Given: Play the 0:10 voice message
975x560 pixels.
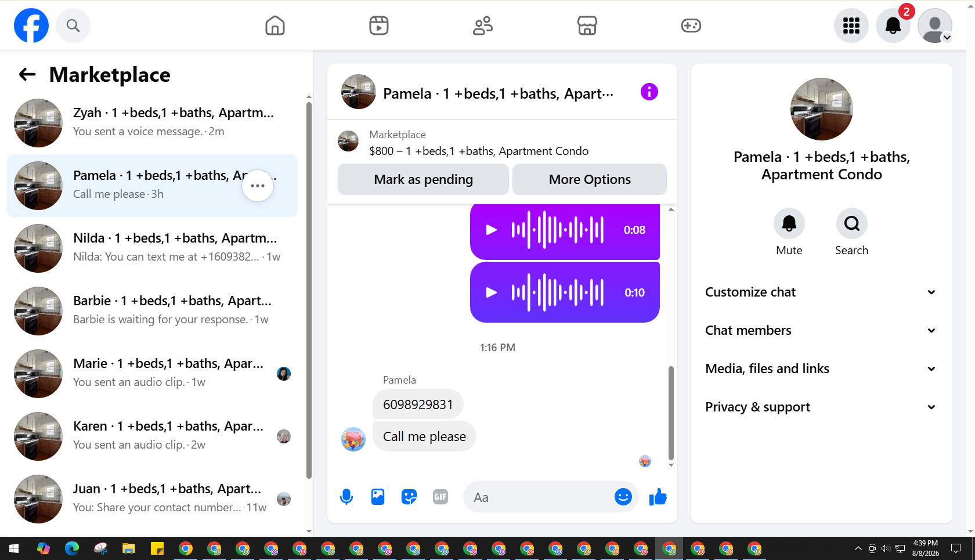Looking at the screenshot, I should 491,292.
